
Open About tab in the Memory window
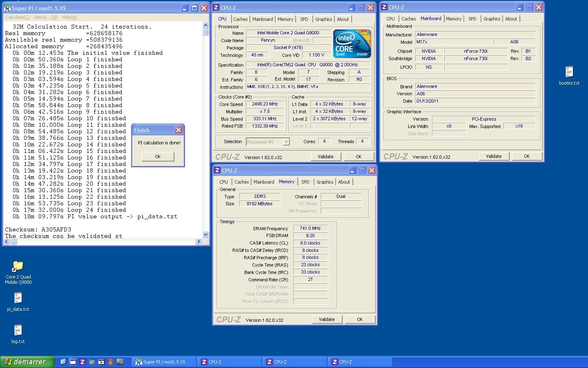point(344,182)
